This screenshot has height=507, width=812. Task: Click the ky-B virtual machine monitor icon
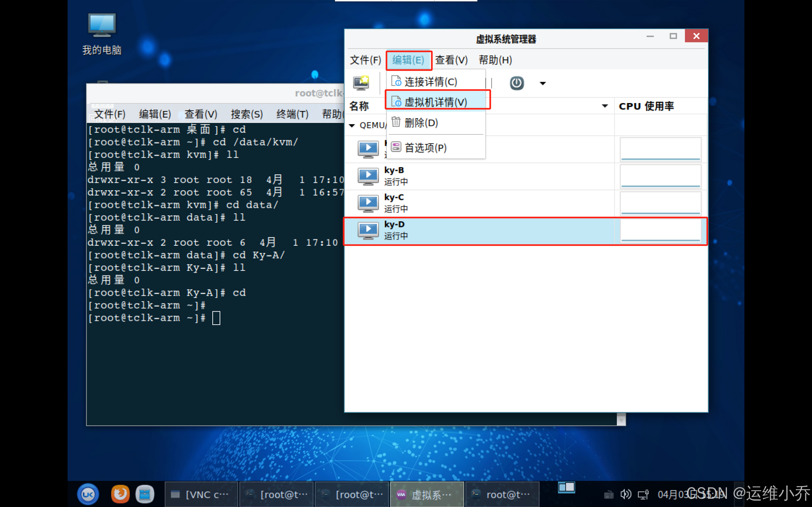point(368,176)
